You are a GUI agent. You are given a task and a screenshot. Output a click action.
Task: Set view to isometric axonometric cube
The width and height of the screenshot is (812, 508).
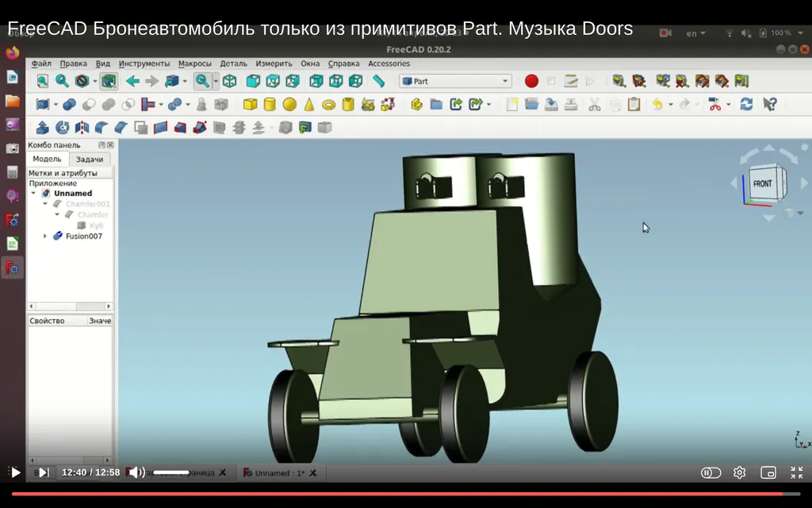(229, 81)
